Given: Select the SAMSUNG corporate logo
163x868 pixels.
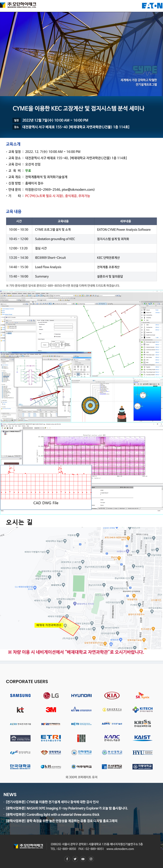Looking at the screenshot, I should click(20, 695).
